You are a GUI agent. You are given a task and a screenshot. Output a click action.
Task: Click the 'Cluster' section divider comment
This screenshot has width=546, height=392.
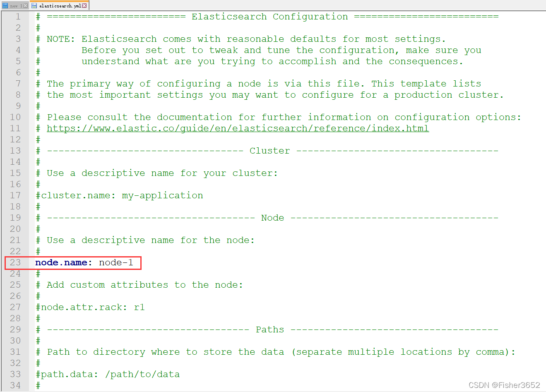click(x=267, y=151)
